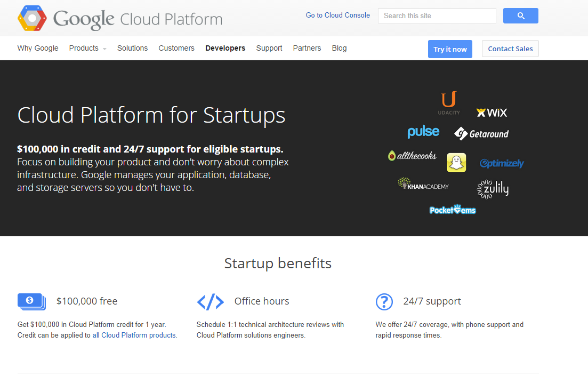Click the code brackets Office hours icon
Image resolution: width=588 pixels, height=376 pixels.
click(211, 302)
